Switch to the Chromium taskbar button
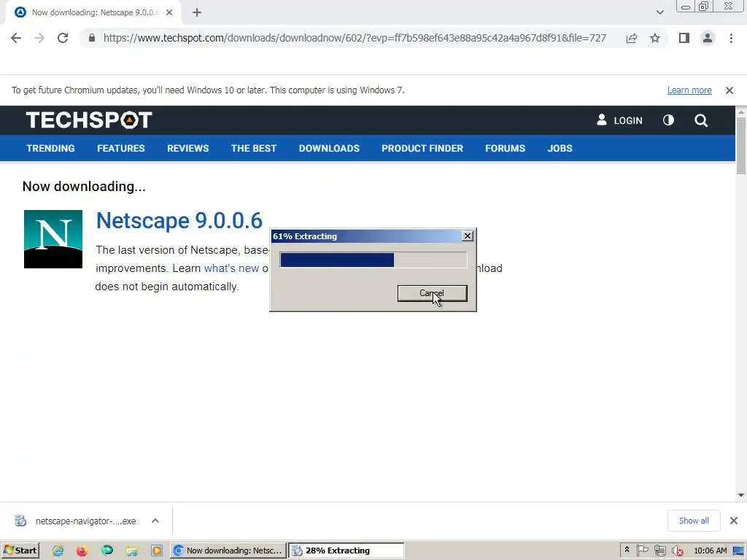The width and height of the screenshot is (747, 560). [228, 551]
